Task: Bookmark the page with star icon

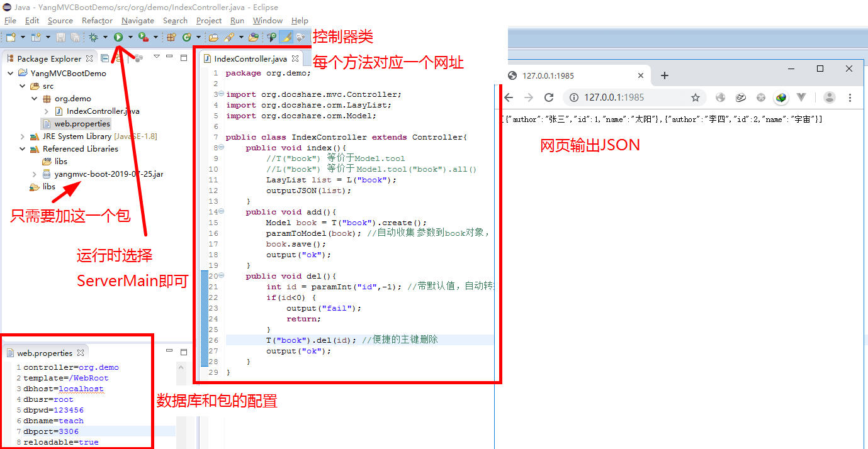Action: coord(696,97)
